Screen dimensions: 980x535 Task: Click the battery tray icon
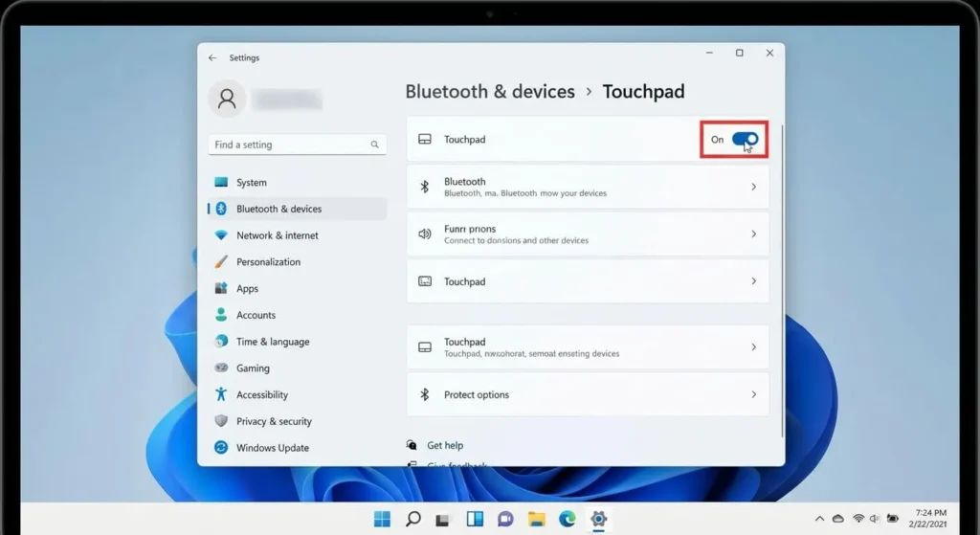[893, 519]
